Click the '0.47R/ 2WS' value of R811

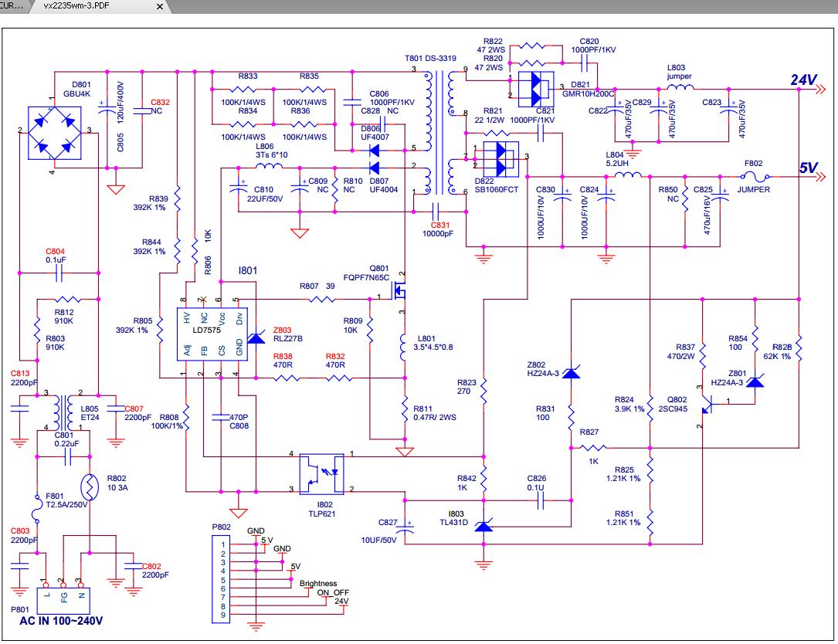click(x=435, y=417)
